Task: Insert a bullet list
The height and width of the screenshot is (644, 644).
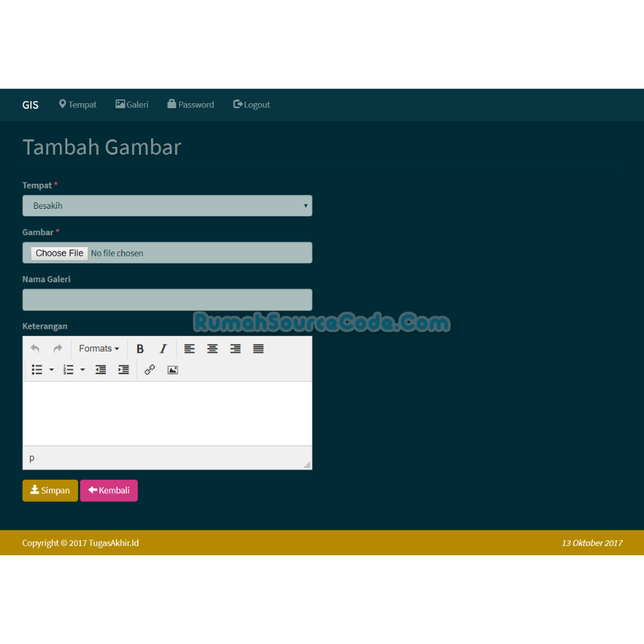Action: coord(37,370)
